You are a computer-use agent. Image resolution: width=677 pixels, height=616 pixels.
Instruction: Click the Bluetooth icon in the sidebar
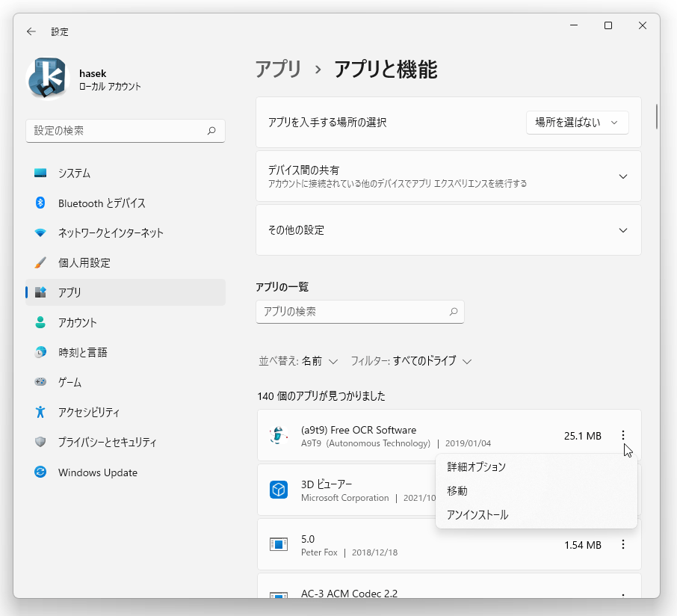click(x=40, y=203)
